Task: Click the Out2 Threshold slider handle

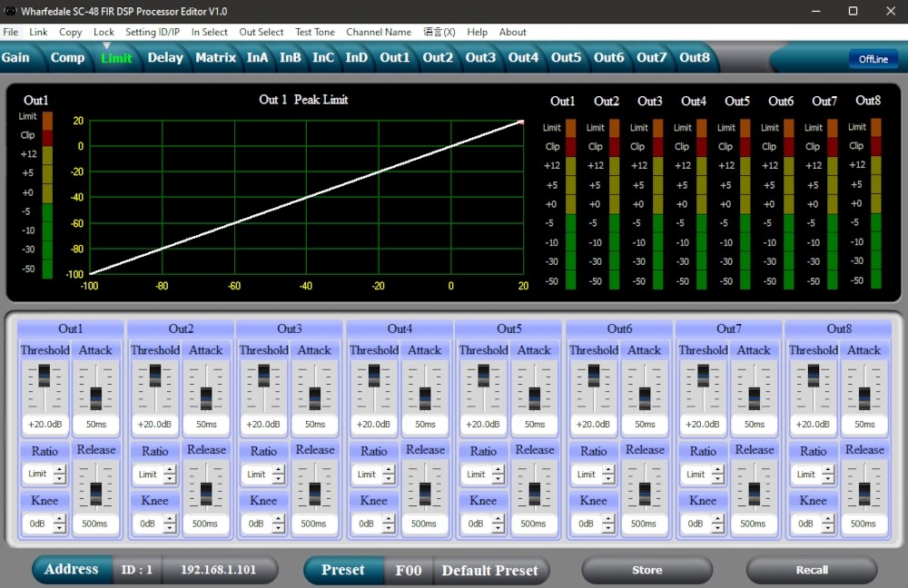Action: pyautogui.click(x=155, y=376)
